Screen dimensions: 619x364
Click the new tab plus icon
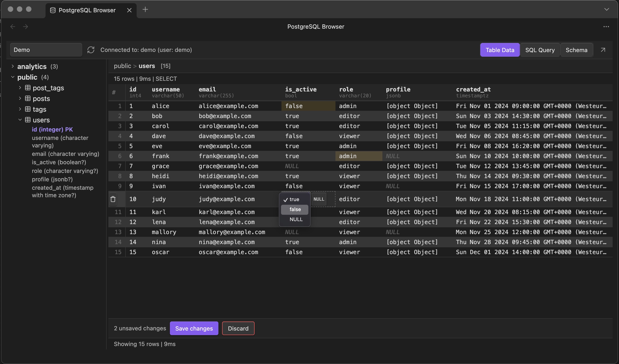click(x=145, y=10)
